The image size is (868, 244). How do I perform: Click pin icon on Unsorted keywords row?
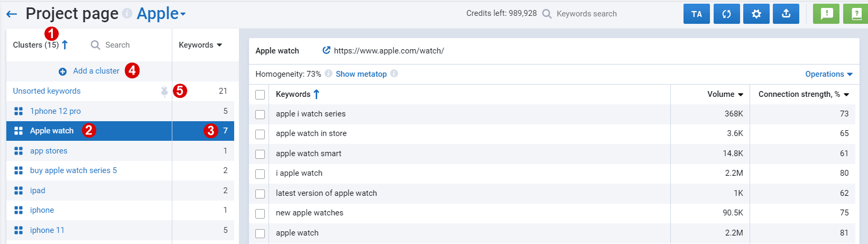(164, 92)
